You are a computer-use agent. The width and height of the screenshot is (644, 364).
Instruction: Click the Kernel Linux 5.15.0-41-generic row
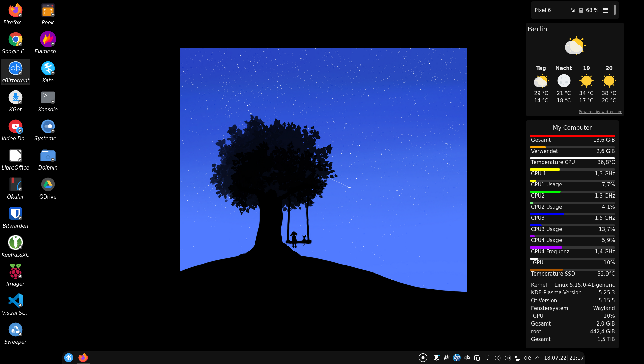572,285
